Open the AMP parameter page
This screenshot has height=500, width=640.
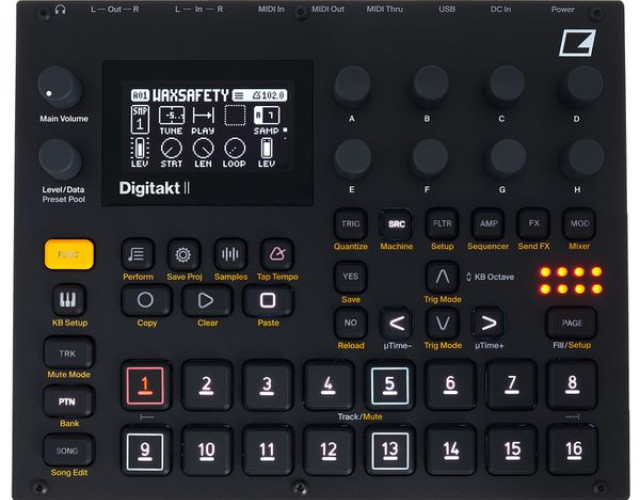click(x=488, y=224)
